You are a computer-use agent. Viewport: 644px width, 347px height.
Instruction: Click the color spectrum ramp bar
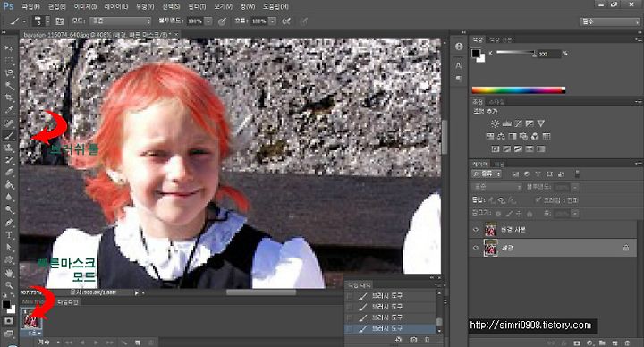pyautogui.click(x=518, y=90)
